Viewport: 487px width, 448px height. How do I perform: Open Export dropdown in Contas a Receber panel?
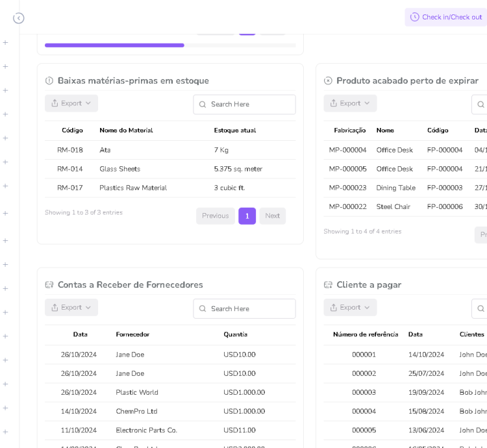(x=71, y=308)
